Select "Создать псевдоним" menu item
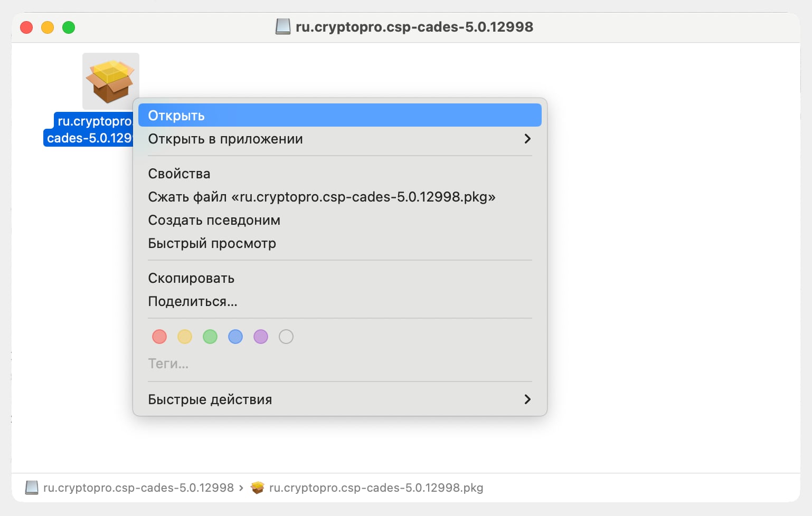This screenshot has width=812, height=516. click(x=214, y=220)
